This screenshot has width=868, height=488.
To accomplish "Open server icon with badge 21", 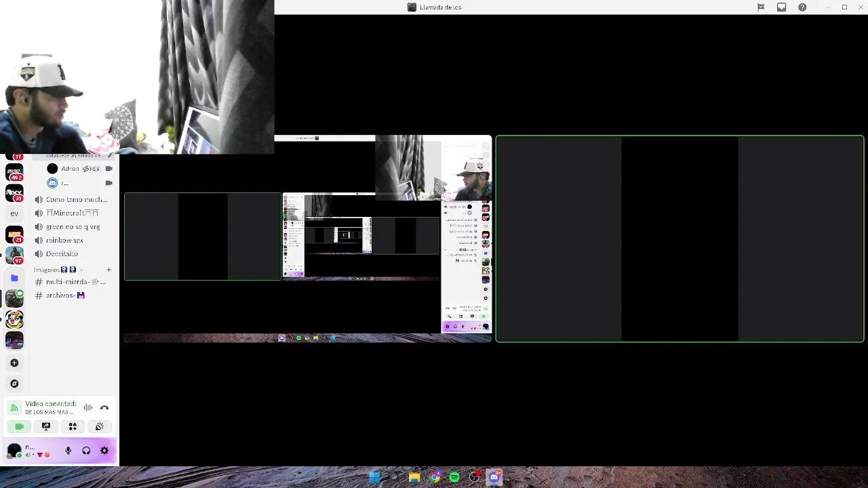I will (14, 235).
